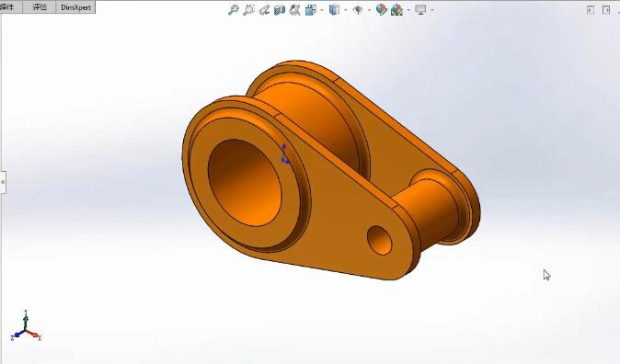Expand View Orientation dropdown arrow
This screenshot has height=364, width=620.
(x=322, y=10)
